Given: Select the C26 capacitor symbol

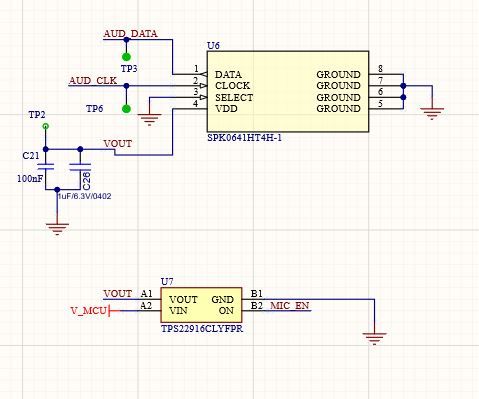Looking at the screenshot, I should point(80,167).
